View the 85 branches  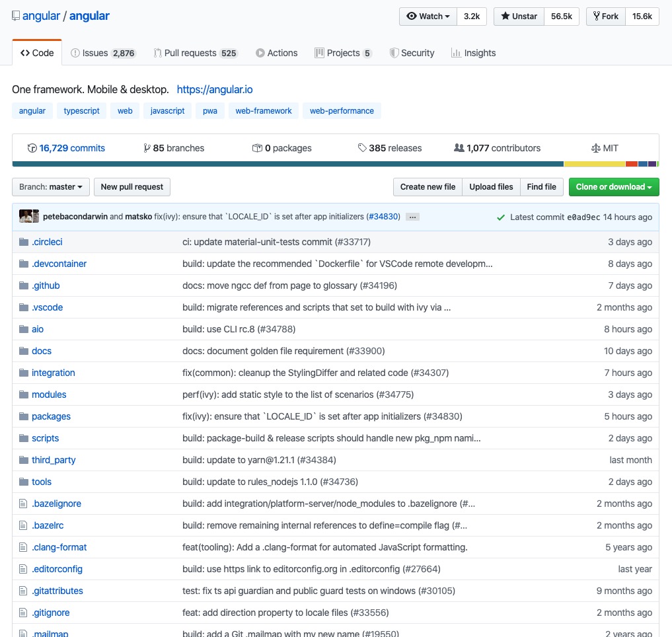[174, 148]
